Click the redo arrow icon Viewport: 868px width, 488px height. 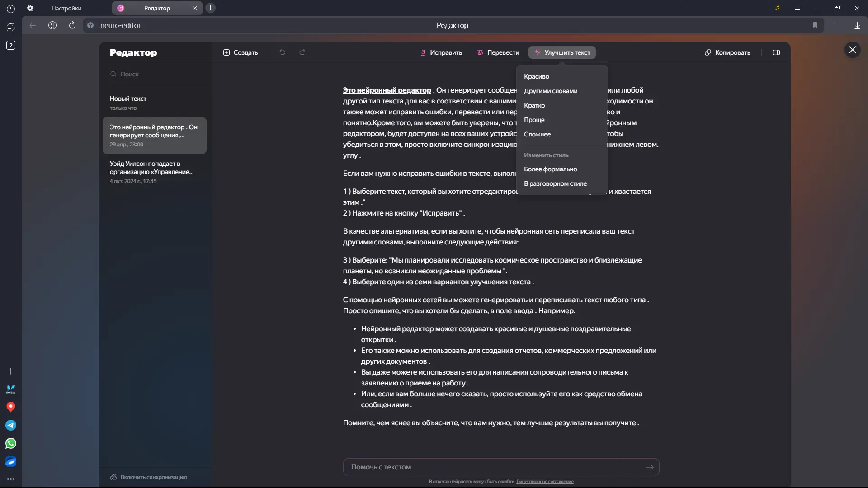302,52
